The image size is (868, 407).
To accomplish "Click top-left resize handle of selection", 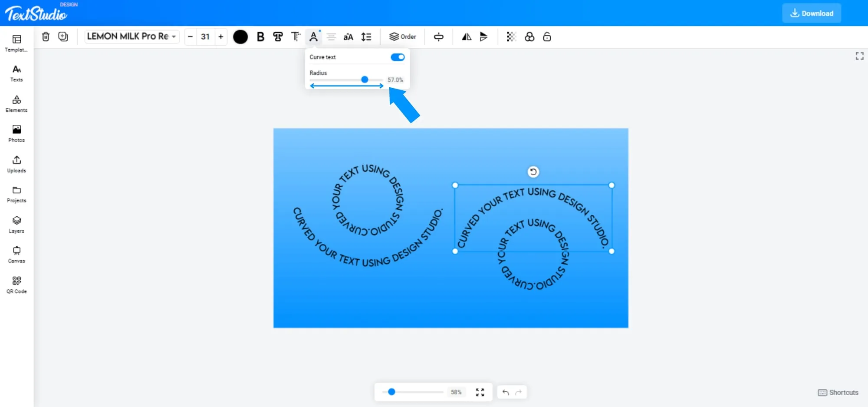I will (x=455, y=185).
